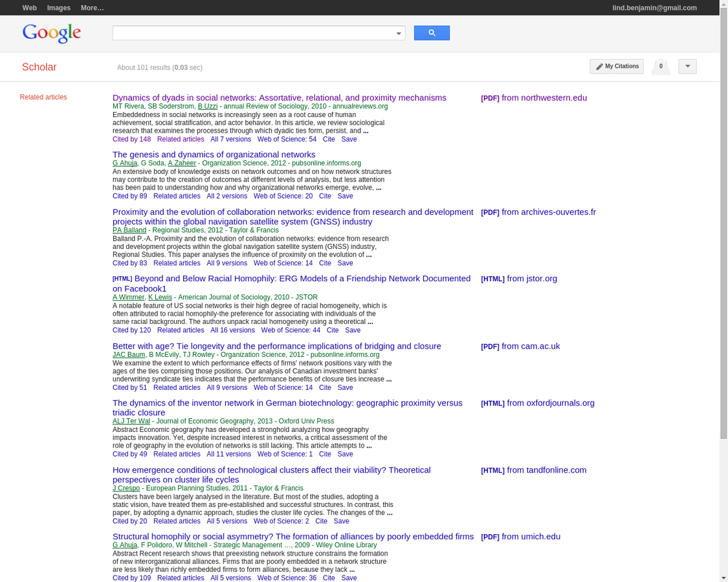Viewport: 728px width, 582px height.
Task: Open the settings dropdown arrow beside the bell
Action: (688, 67)
